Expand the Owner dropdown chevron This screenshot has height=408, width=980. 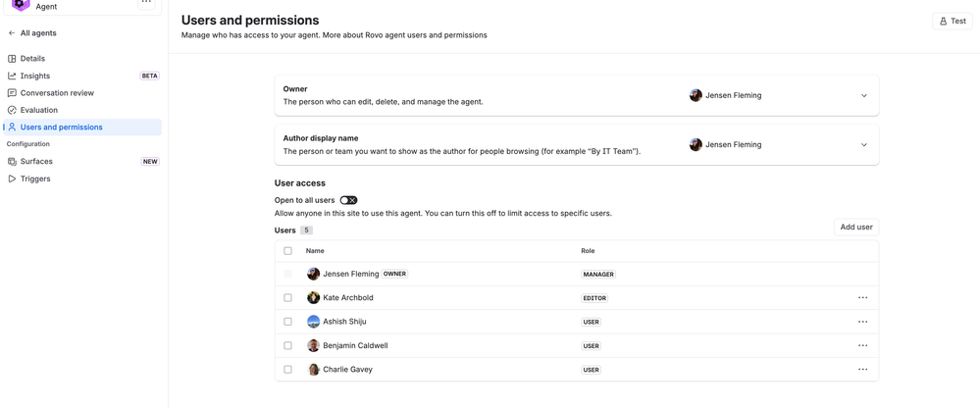pos(863,95)
